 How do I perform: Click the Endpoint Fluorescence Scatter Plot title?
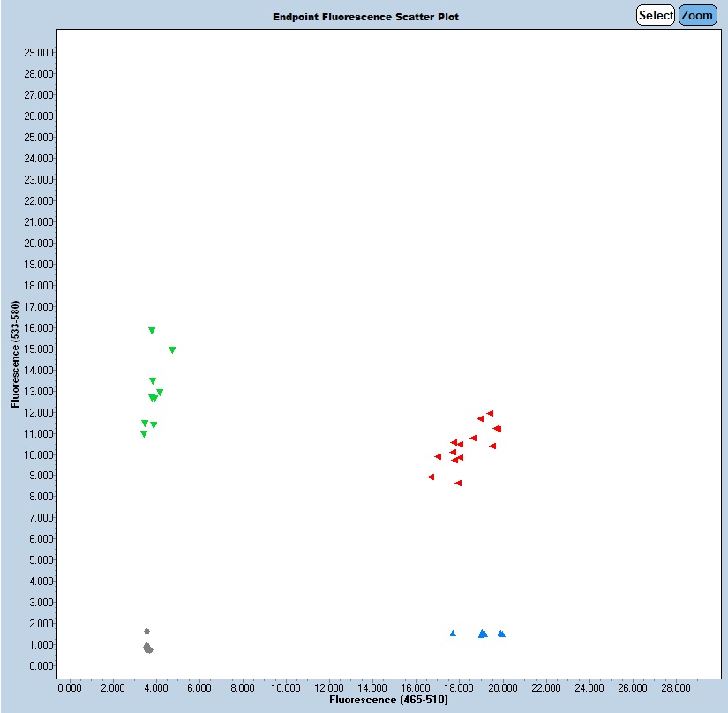coord(365,17)
